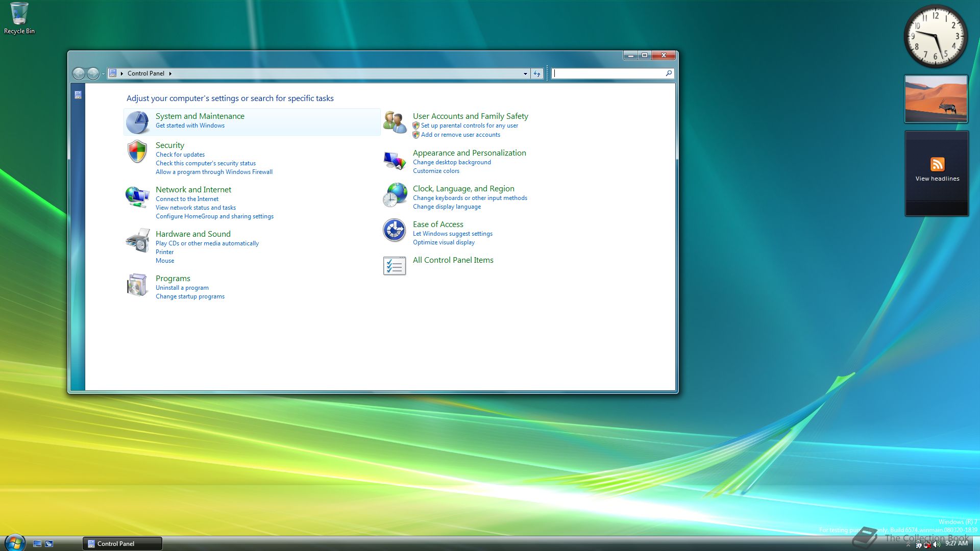The height and width of the screenshot is (551, 980).
Task: Click Add or remove user accounts
Action: pos(460,135)
